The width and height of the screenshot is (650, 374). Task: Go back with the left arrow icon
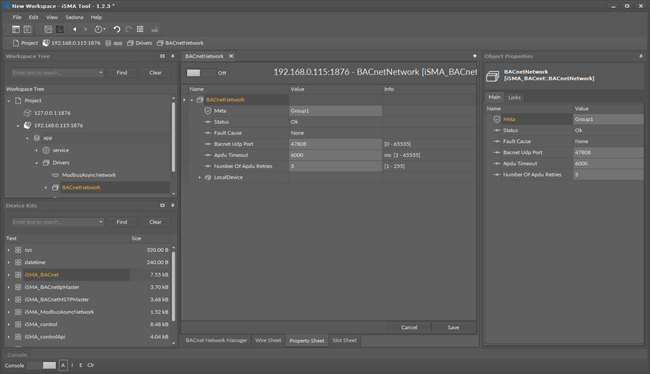75,29
